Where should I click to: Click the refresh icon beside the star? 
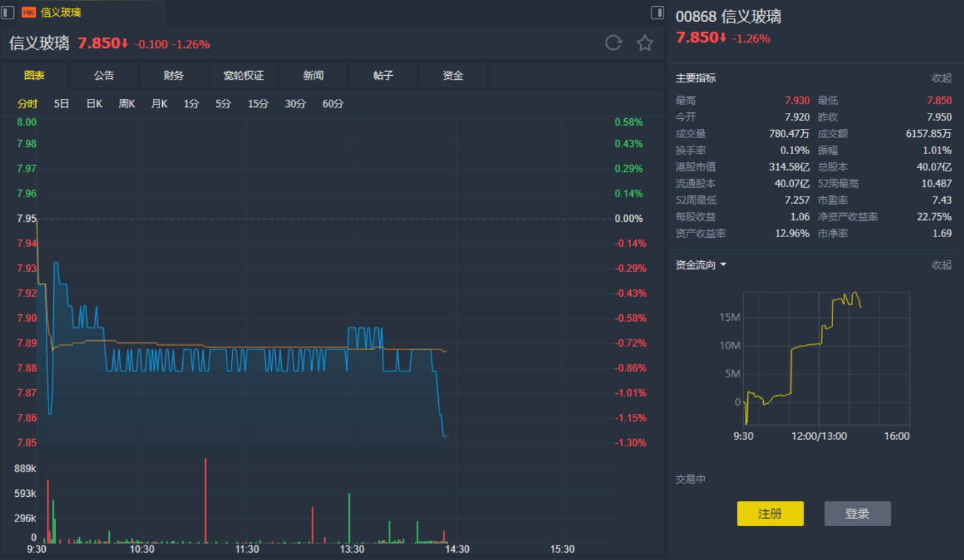[x=613, y=43]
